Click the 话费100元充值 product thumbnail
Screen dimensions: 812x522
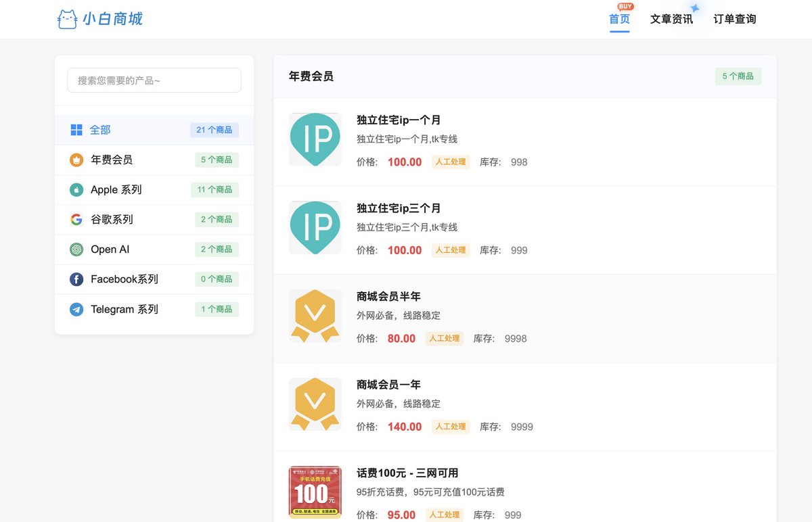[315, 492]
